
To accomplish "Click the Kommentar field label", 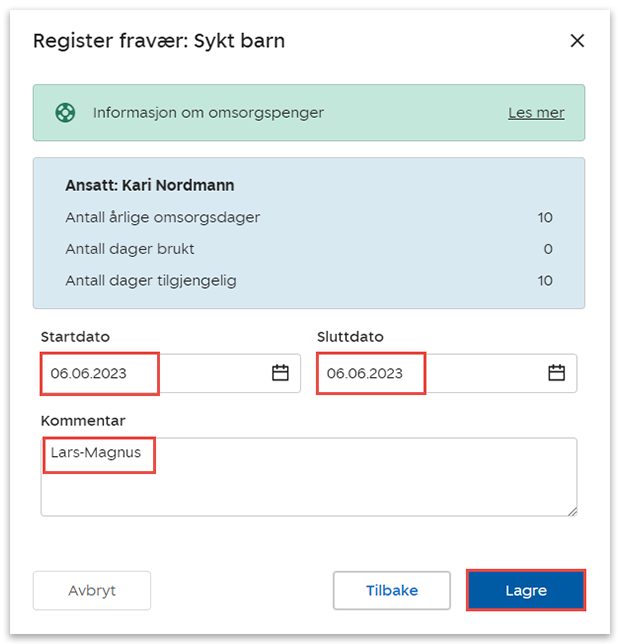I will tap(83, 420).
